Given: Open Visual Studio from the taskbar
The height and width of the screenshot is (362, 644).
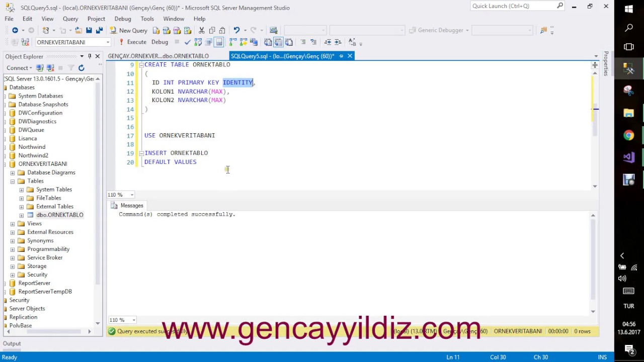Looking at the screenshot, I should click(629, 157).
